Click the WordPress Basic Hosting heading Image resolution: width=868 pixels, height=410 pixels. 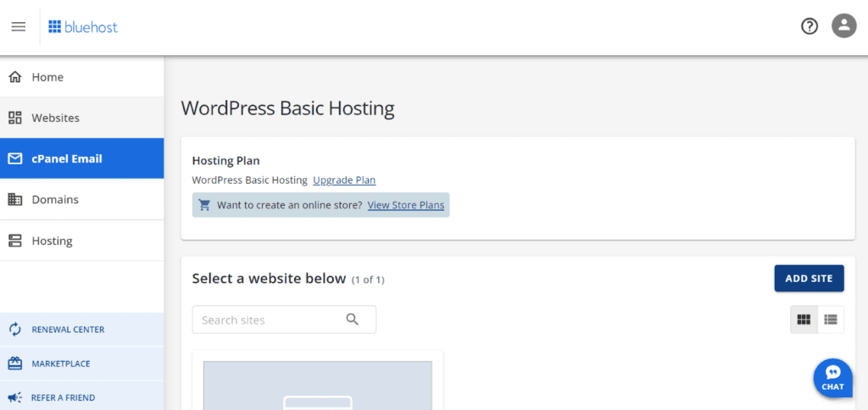[288, 108]
